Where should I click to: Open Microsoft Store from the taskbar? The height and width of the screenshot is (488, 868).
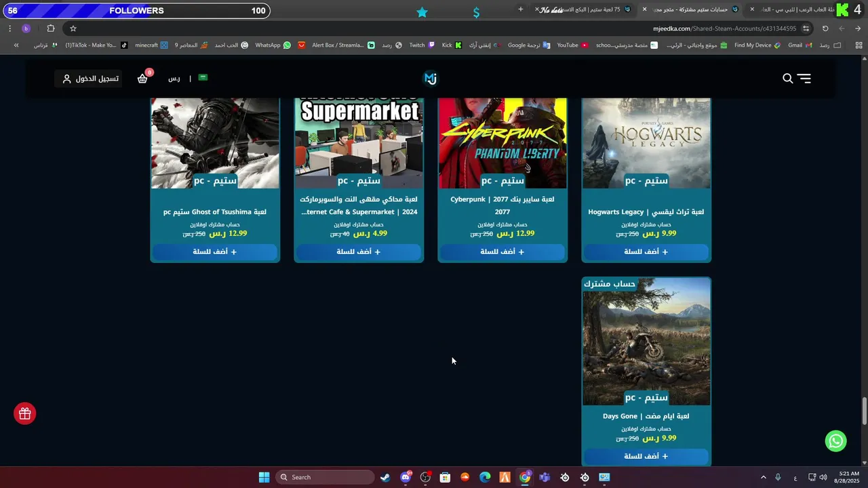[445, 477]
